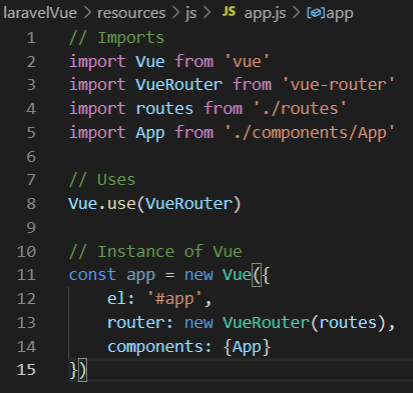Click './components/App' string on line 5
Screen dimensions: 413x393
pyautogui.click(x=310, y=133)
